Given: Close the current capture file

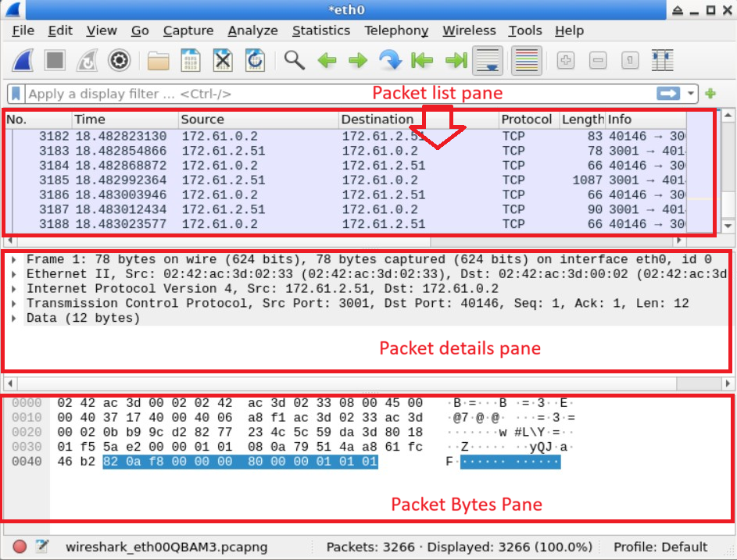Looking at the screenshot, I should pos(221,60).
